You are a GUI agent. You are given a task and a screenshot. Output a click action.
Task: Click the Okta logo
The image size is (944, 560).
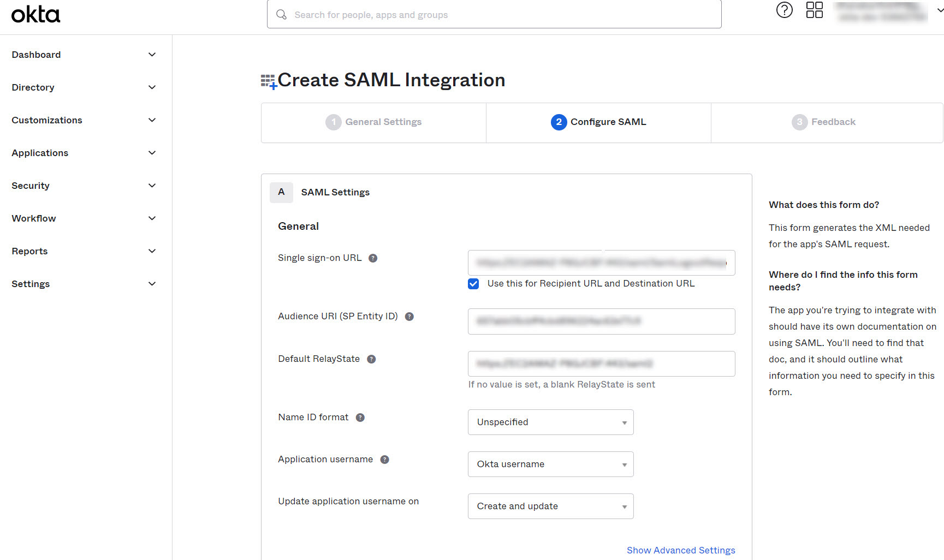[36, 15]
